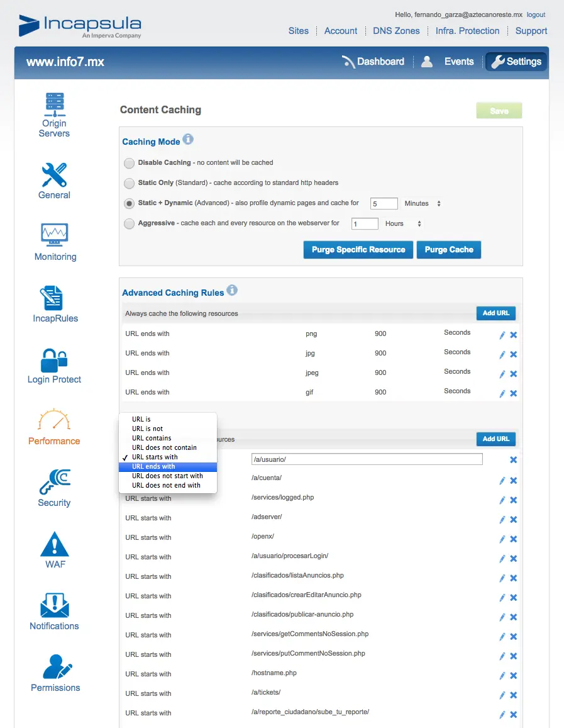This screenshot has height=728, width=564.
Task: Delete the gif caching rule
Action: tap(513, 393)
